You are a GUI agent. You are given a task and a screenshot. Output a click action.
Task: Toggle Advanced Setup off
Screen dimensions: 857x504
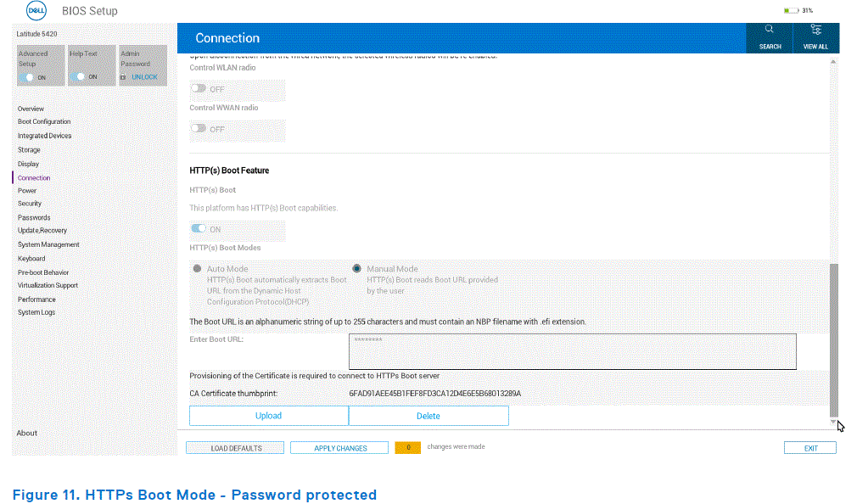click(x=30, y=76)
